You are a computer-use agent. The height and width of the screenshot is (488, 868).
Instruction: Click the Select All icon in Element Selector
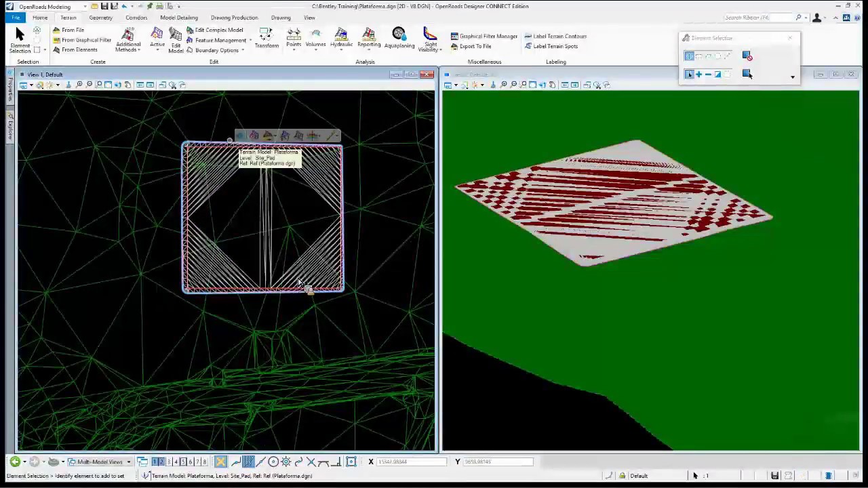coord(747,75)
